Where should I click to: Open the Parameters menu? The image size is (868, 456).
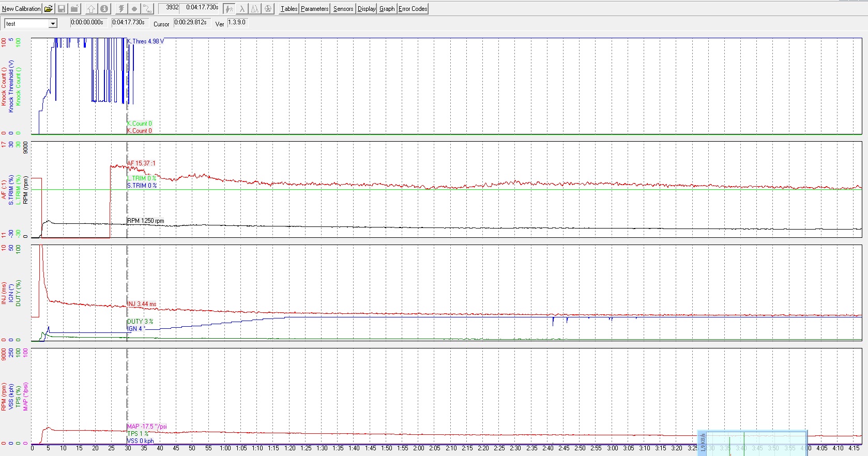[314, 9]
